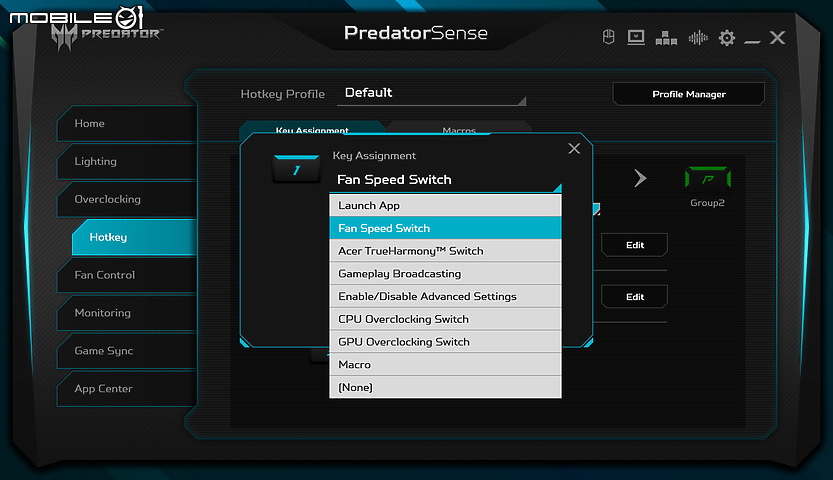Close the PredatorSense window
The height and width of the screenshot is (480, 833).
click(x=777, y=38)
